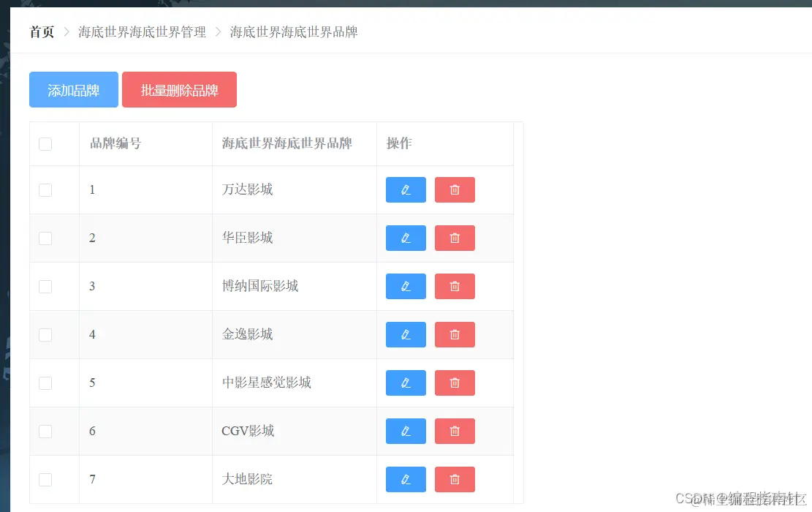The width and height of the screenshot is (812, 512).
Task: Delete the 博纳国际影城 brand row
Action: click(454, 286)
